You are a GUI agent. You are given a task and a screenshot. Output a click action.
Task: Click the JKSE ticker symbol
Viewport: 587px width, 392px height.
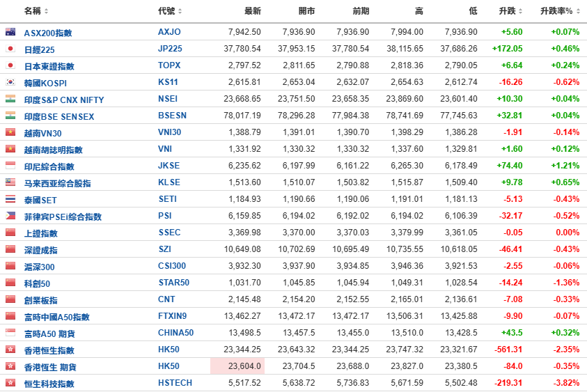(169, 166)
